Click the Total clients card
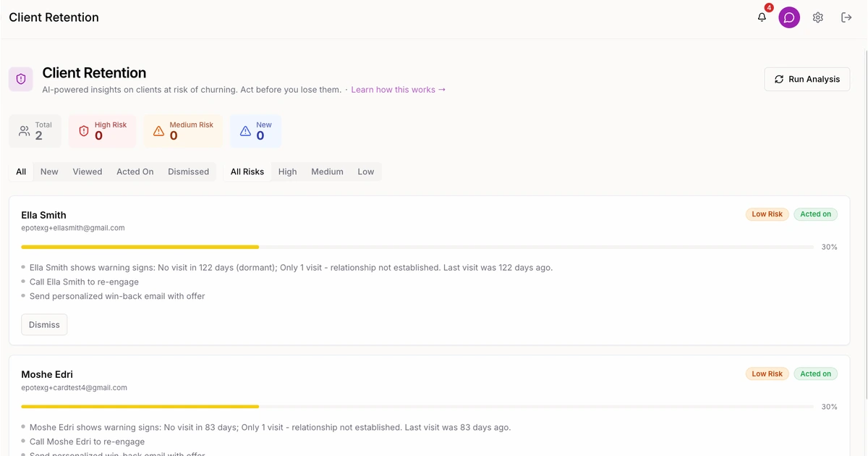This screenshot has width=868, height=456. 35,131
